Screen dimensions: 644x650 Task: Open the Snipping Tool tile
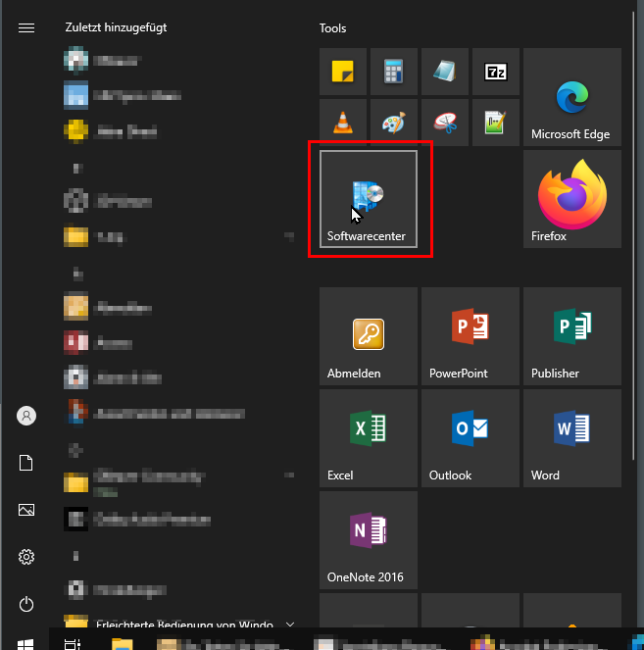pyautogui.click(x=445, y=123)
